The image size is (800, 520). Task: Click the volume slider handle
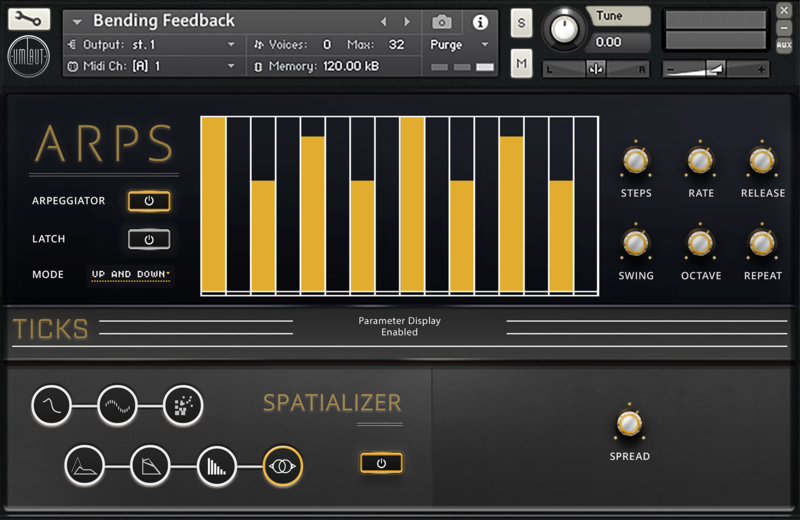pos(716,68)
